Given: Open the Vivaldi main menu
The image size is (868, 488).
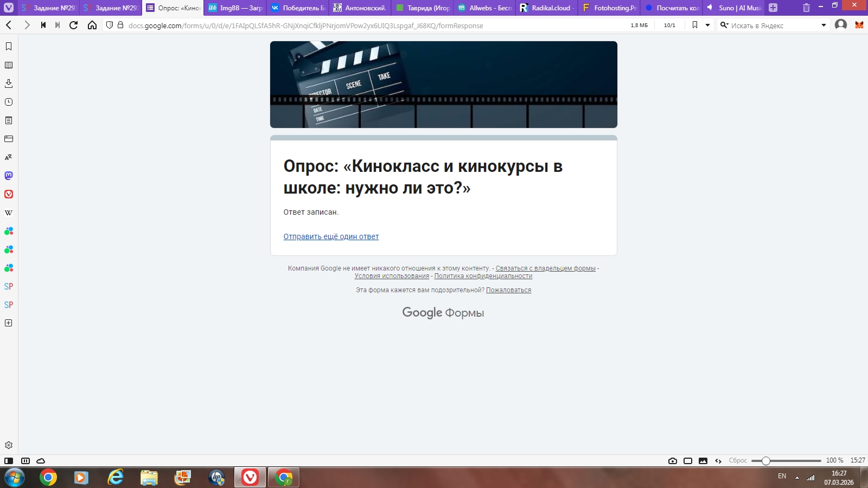Looking at the screenshot, I should point(9,8).
